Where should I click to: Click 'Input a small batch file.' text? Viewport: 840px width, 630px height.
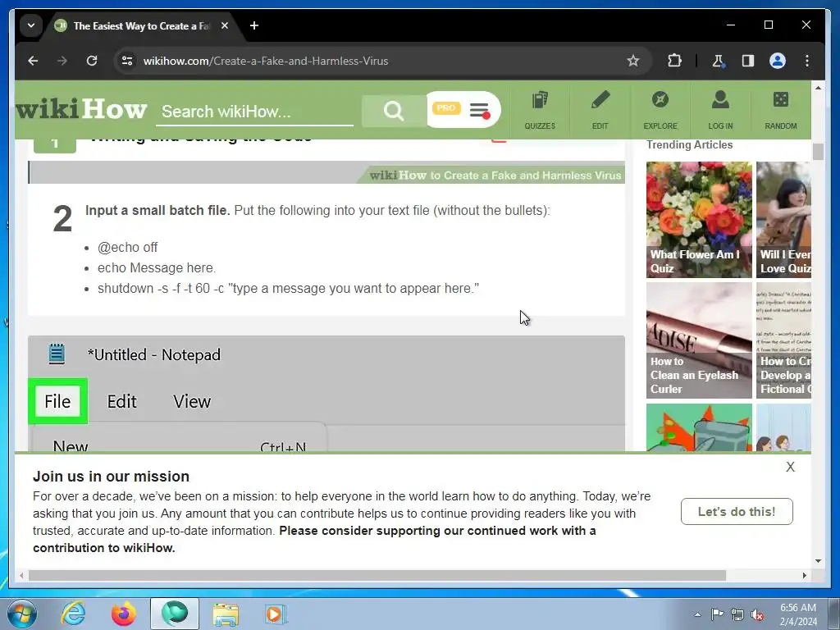click(157, 210)
